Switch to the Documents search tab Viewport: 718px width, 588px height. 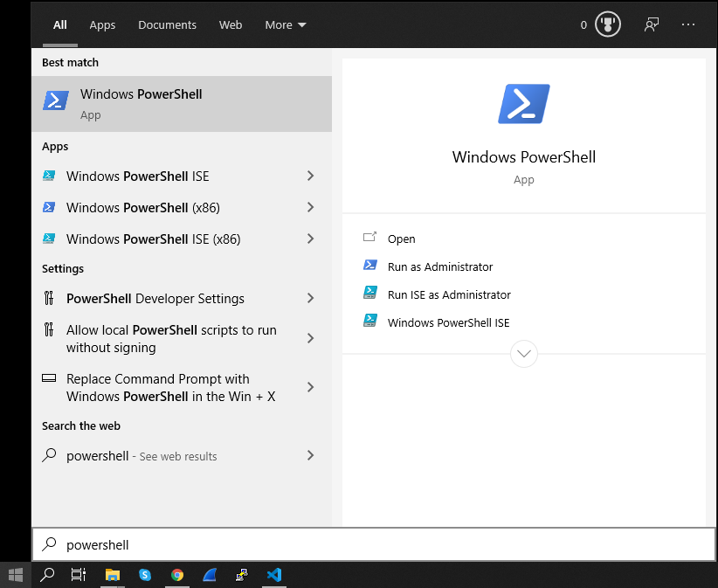coord(167,24)
